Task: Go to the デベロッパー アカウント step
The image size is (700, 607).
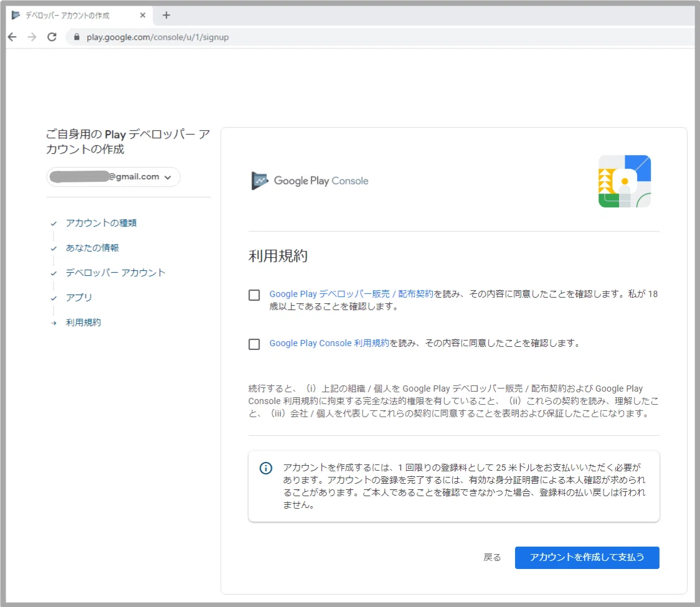Action: pyautogui.click(x=116, y=273)
